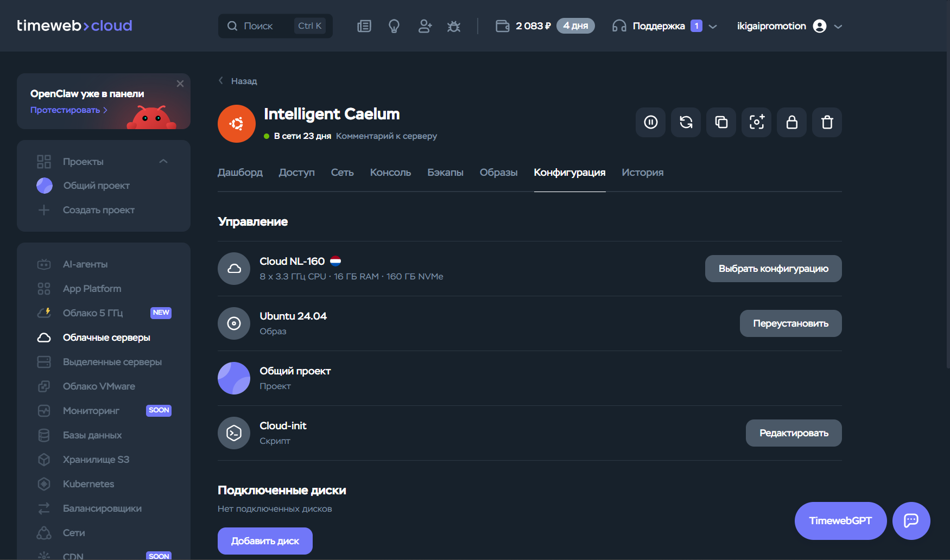Click the Общий проект project avatar
The height and width of the screenshot is (560, 950).
pyautogui.click(x=234, y=378)
